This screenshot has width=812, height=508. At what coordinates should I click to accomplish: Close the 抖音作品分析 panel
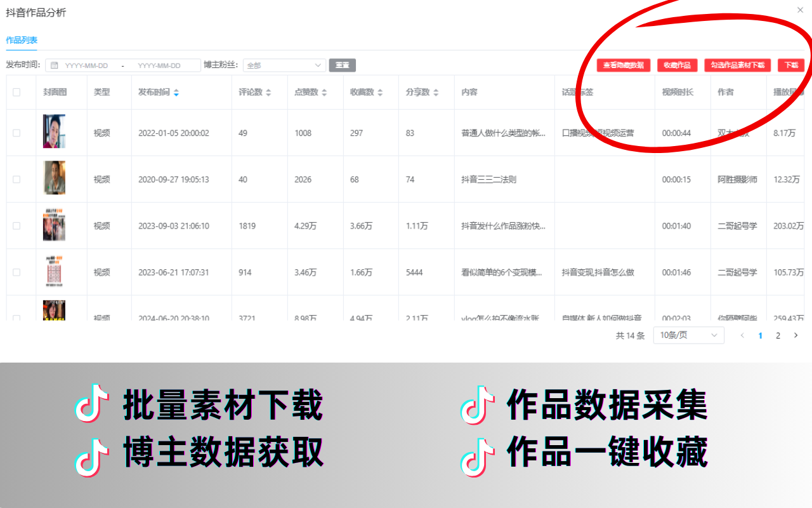click(801, 10)
